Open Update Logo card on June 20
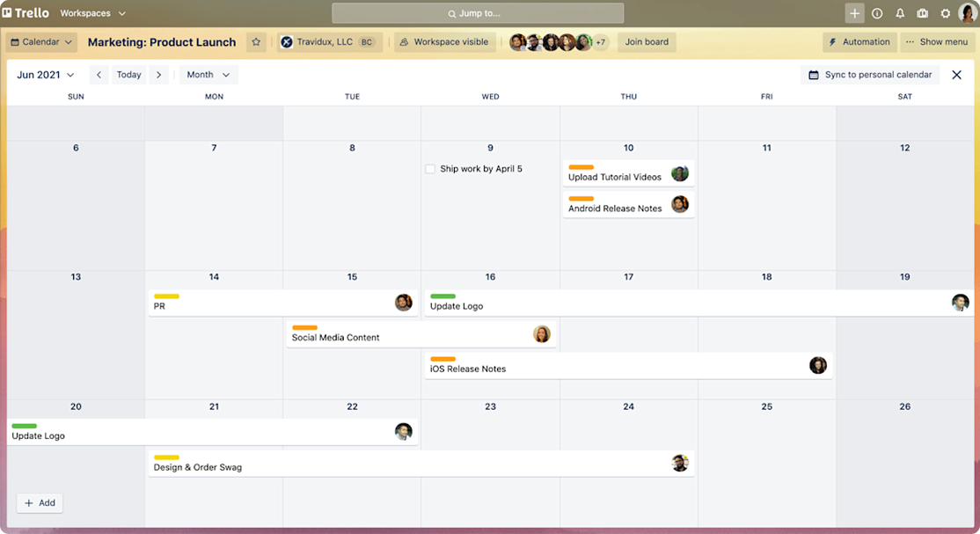The width and height of the screenshot is (980, 534). (213, 432)
